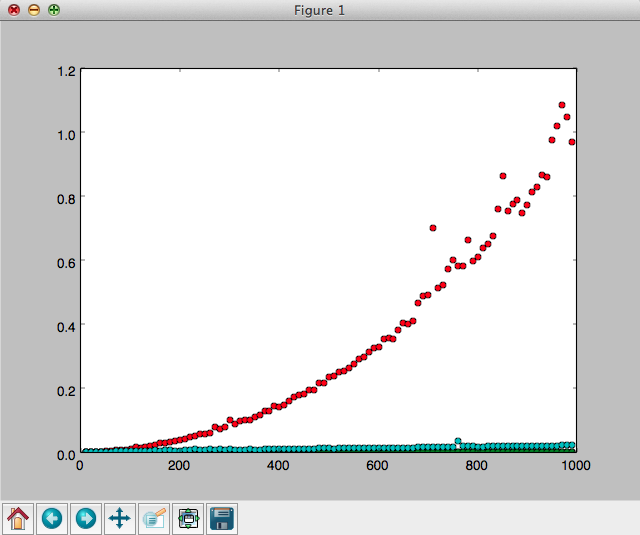Viewport: 640px width, 535px height.
Task: Click the raised cyan outlier point
Action: click(458, 441)
